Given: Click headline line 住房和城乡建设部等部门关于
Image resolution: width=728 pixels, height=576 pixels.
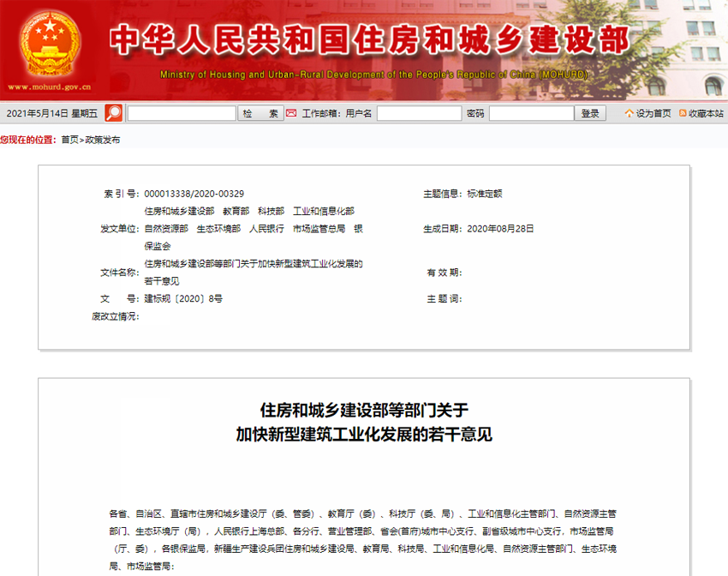Looking at the screenshot, I should pos(364,411).
